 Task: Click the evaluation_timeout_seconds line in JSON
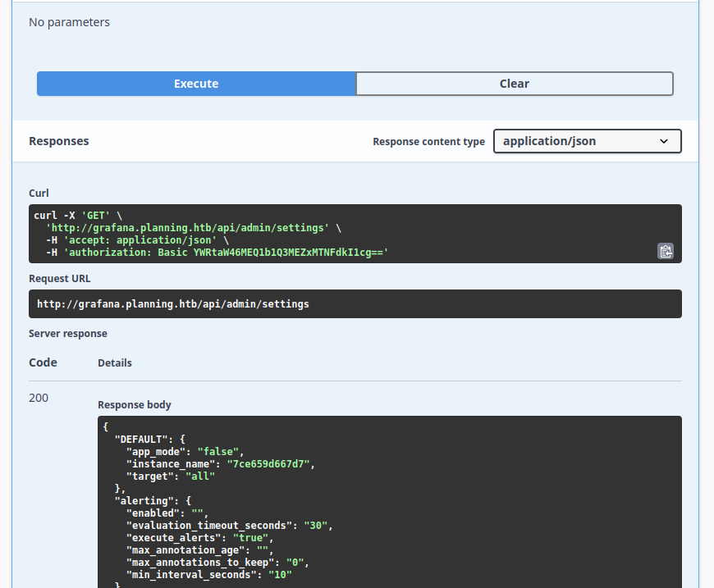(x=229, y=526)
